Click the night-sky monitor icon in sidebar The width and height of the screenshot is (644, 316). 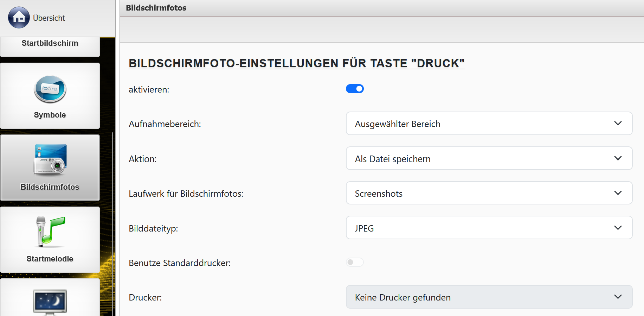50,301
